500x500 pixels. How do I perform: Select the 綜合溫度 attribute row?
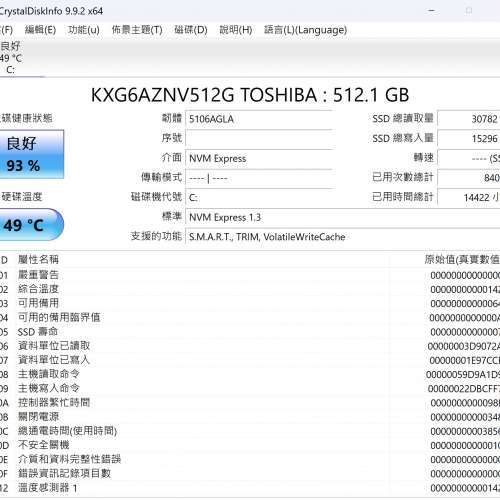250,289
